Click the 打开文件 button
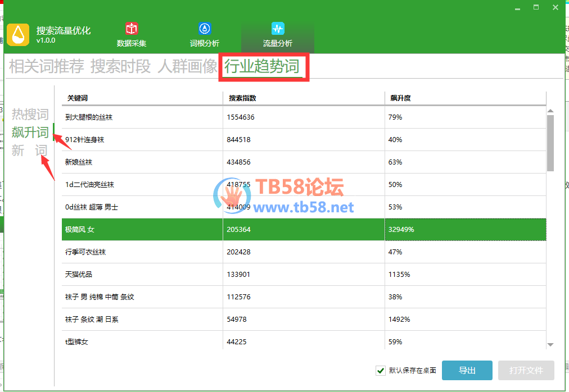 526,371
